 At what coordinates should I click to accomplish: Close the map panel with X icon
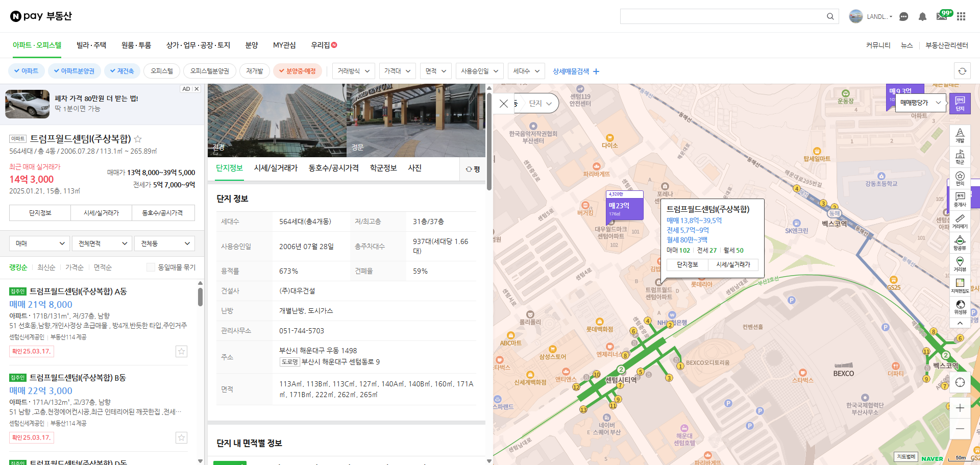click(x=504, y=104)
